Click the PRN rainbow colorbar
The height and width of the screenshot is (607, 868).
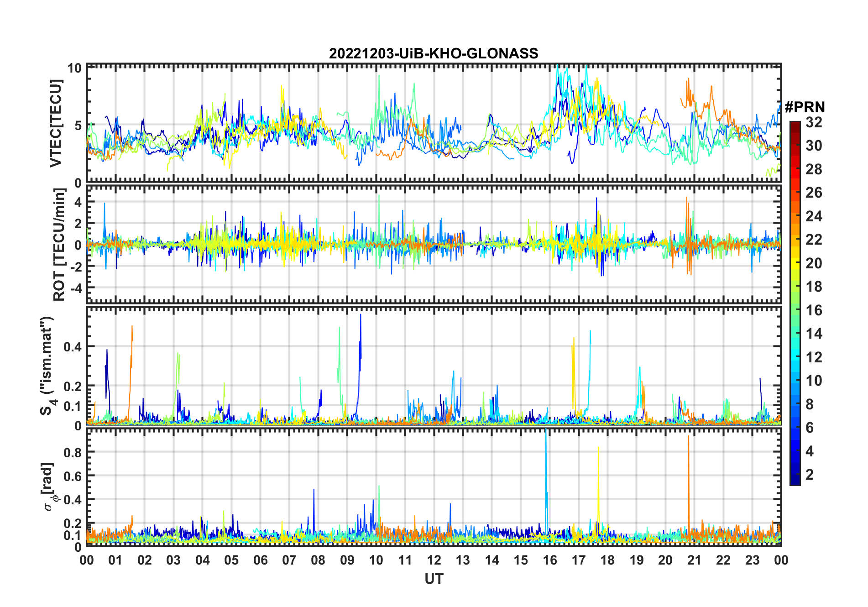pos(795,303)
